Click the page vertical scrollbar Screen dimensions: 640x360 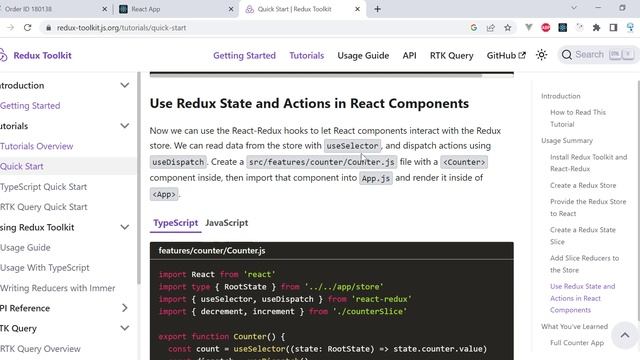[x=638, y=200]
